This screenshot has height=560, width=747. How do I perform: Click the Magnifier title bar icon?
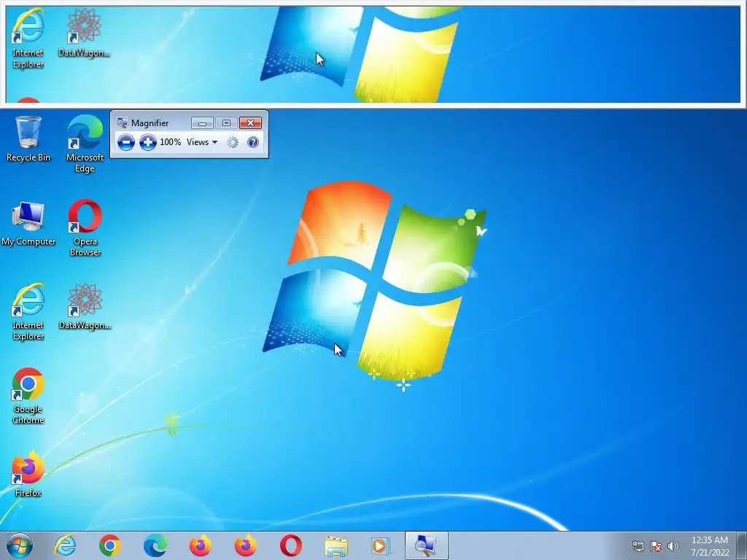point(123,122)
